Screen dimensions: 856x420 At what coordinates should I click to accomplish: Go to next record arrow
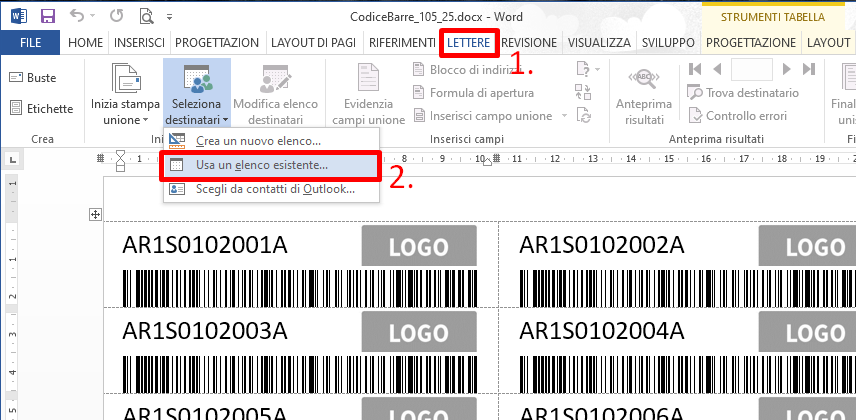[786, 69]
